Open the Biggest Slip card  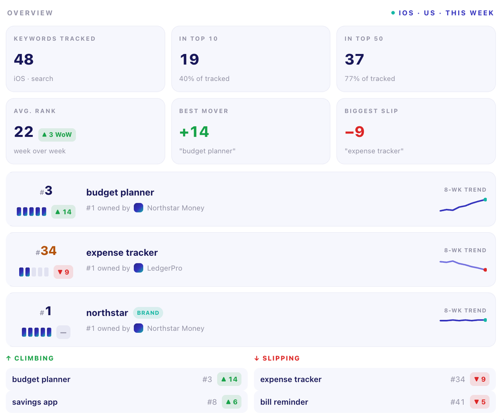tap(416, 131)
